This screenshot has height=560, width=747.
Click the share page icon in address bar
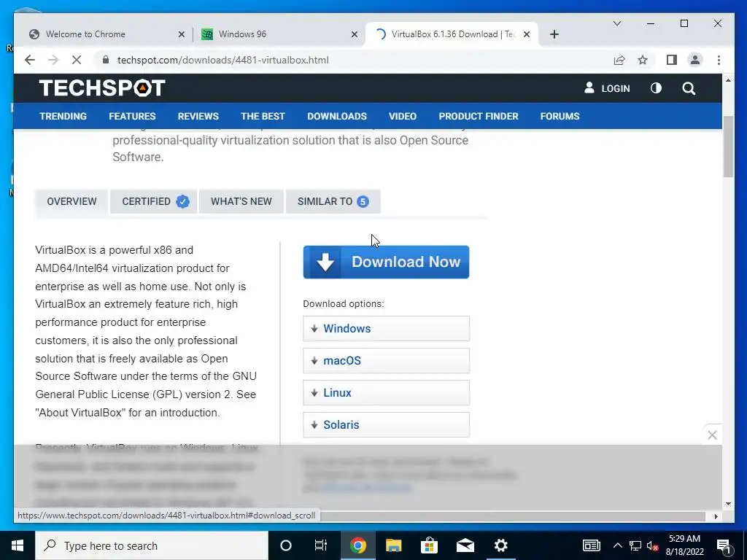click(619, 60)
